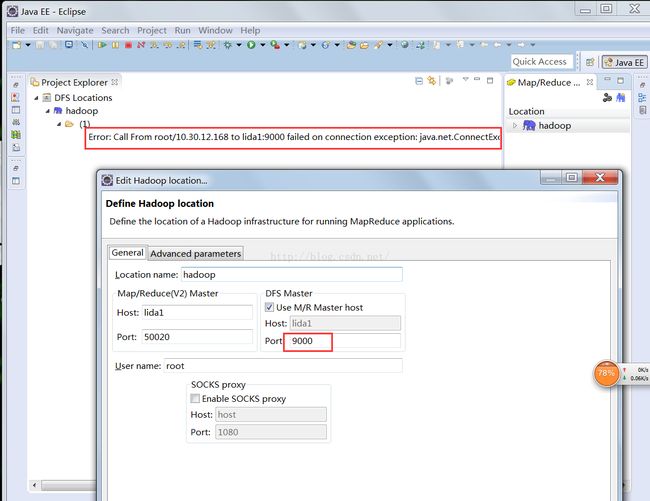Viewport: 650px width, 501px height.
Task: Close the Map/Reduce Locations view tab
Action: pyautogui.click(x=589, y=82)
